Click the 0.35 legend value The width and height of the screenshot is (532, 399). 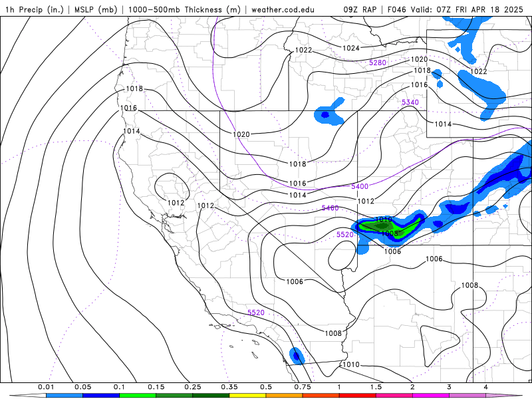(x=229, y=387)
